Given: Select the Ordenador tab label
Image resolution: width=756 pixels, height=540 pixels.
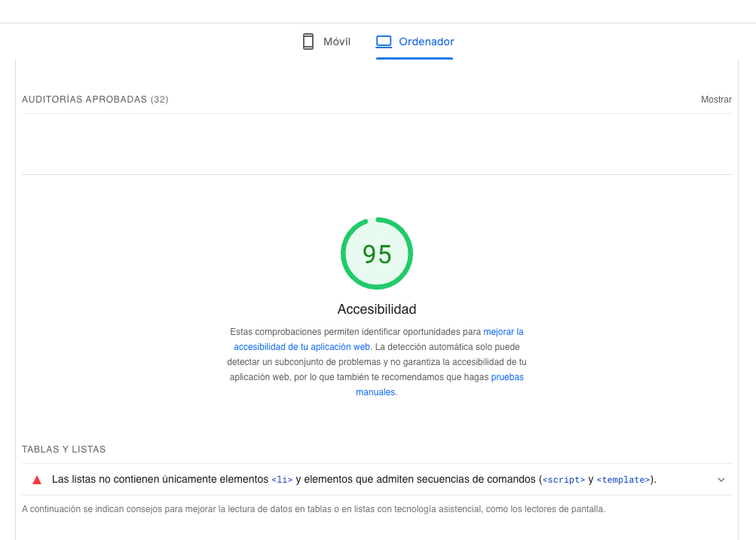Looking at the screenshot, I should coord(426,41).
